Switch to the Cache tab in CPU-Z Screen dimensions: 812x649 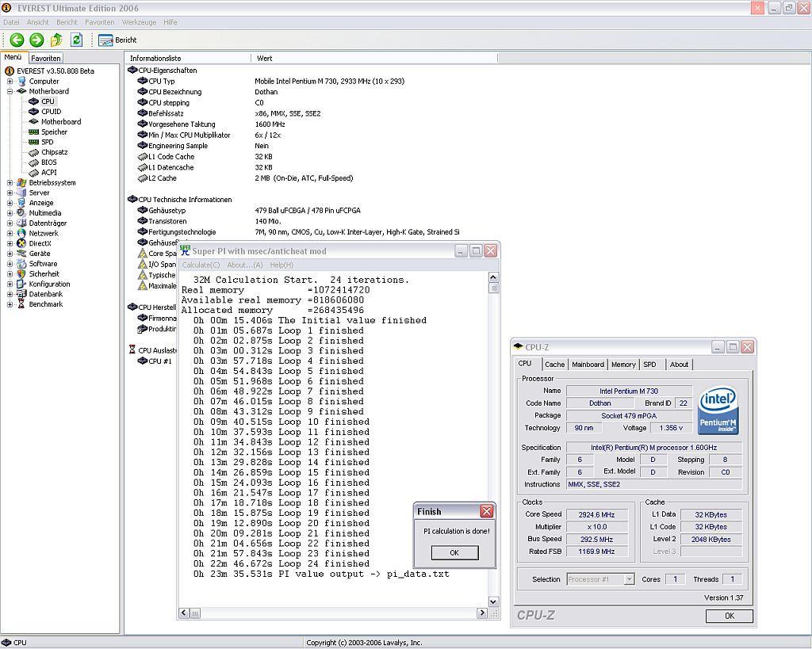pyautogui.click(x=554, y=365)
